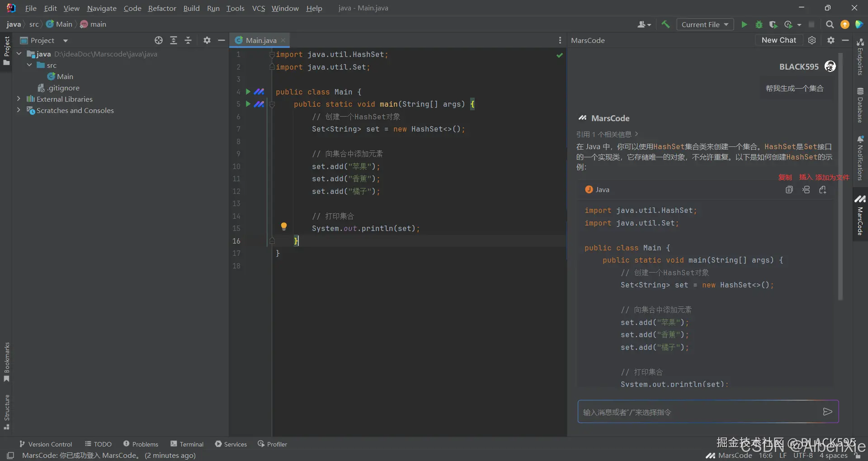Open MarsCode panel gear settings
The width and height of the screenshot is (868, 461).
tap(831, 40)
